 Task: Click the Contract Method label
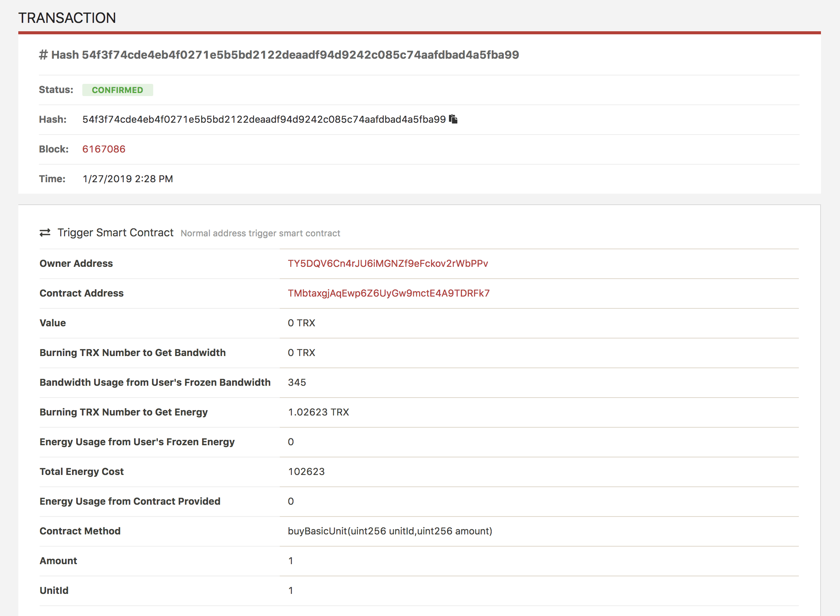(80, 531)
